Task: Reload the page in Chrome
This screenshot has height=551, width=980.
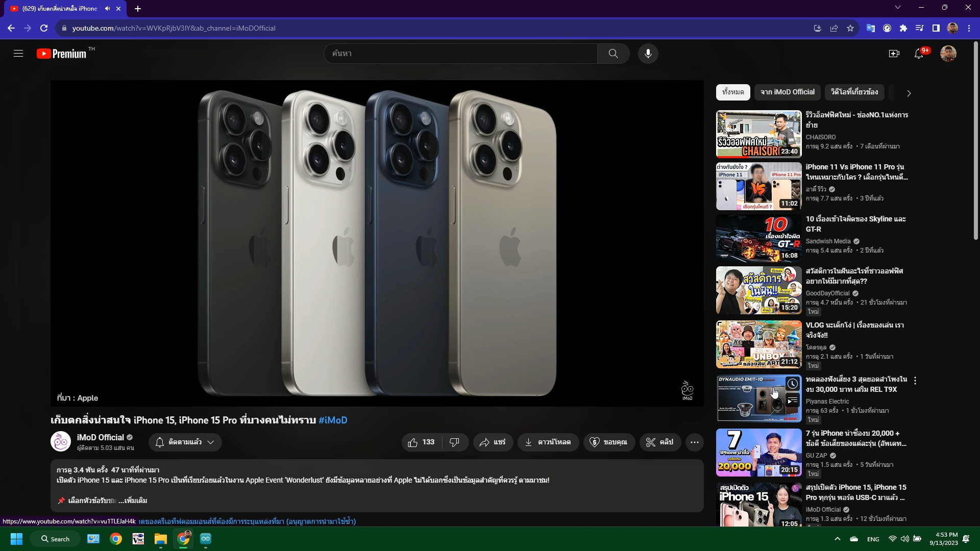Action: point(44,28)
